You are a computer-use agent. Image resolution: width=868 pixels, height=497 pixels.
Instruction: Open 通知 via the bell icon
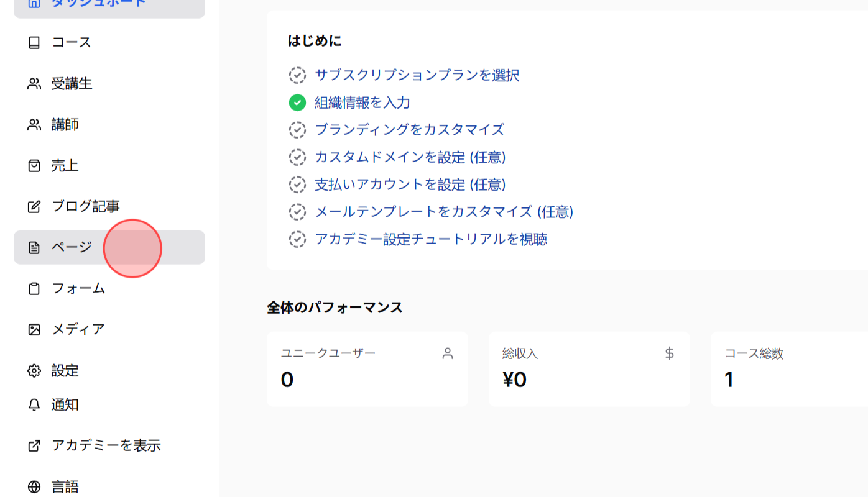[x=34, y=404]
